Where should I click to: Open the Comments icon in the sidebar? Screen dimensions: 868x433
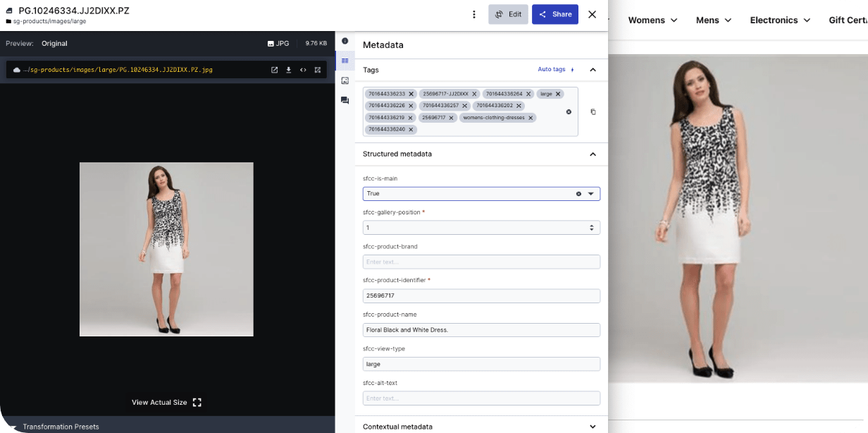click(345, 101)
